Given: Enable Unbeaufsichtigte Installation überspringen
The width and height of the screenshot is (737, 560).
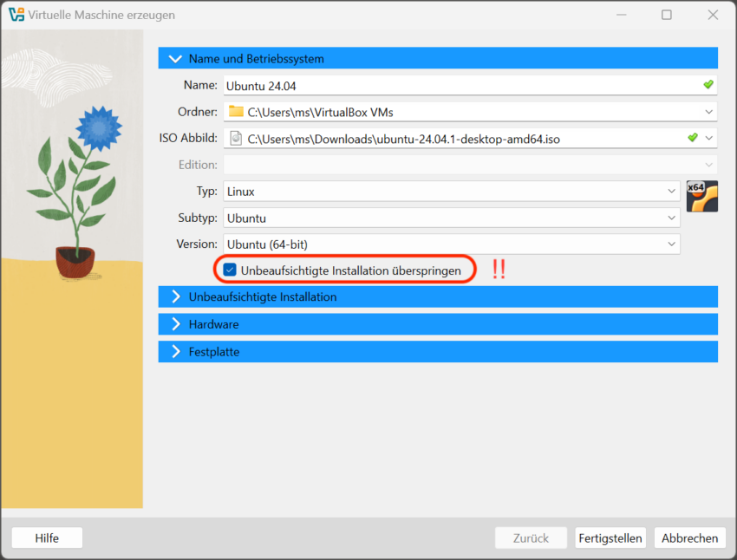Looking at the screenshot, I should 229,270.
